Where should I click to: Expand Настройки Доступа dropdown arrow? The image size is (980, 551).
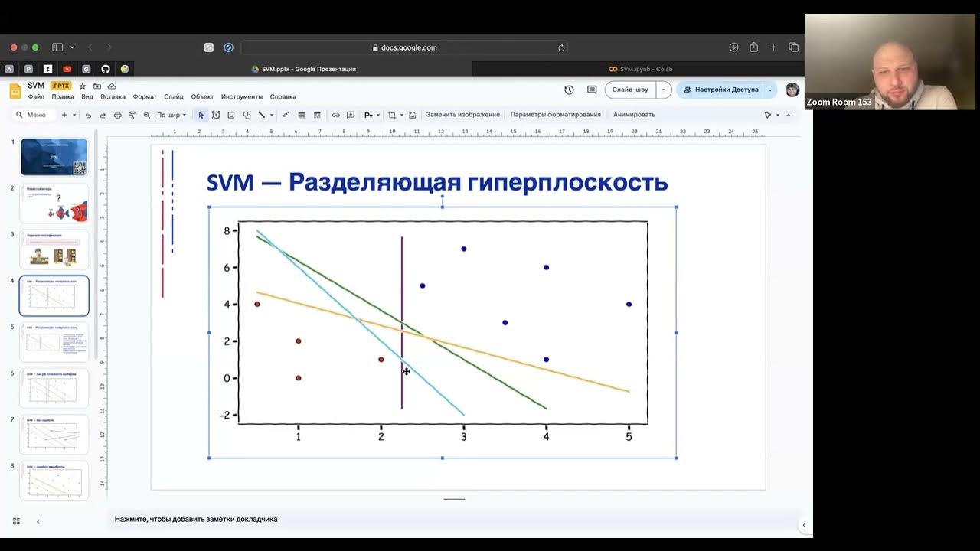(770, 90)
